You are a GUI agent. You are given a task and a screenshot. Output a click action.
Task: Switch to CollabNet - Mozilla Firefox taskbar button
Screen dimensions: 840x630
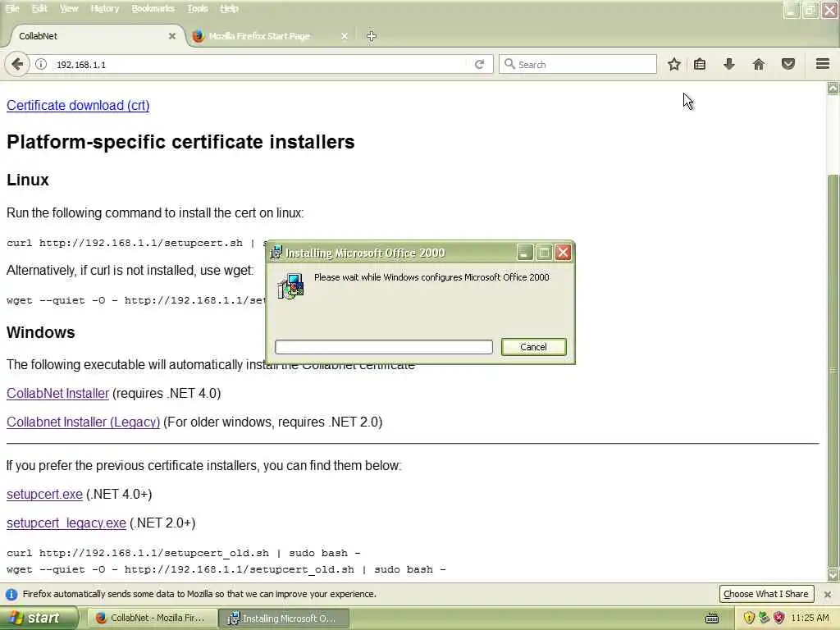(152, 619)
